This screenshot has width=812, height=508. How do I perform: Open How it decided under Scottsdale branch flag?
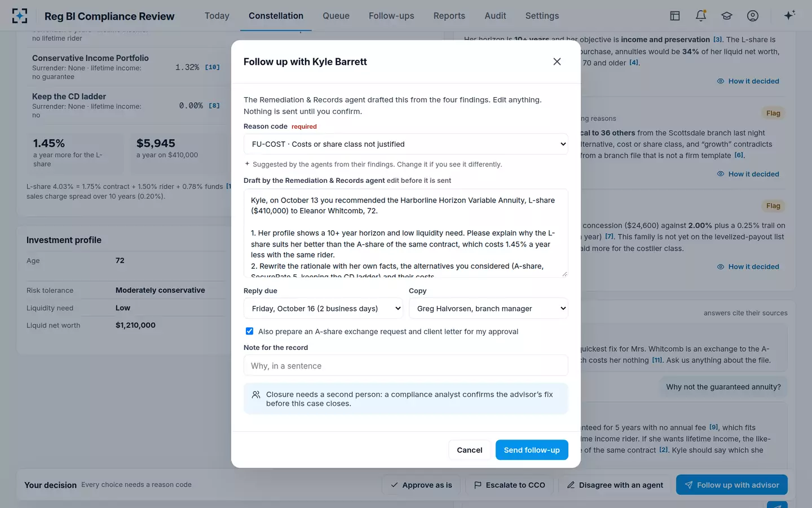coord(748,174)
